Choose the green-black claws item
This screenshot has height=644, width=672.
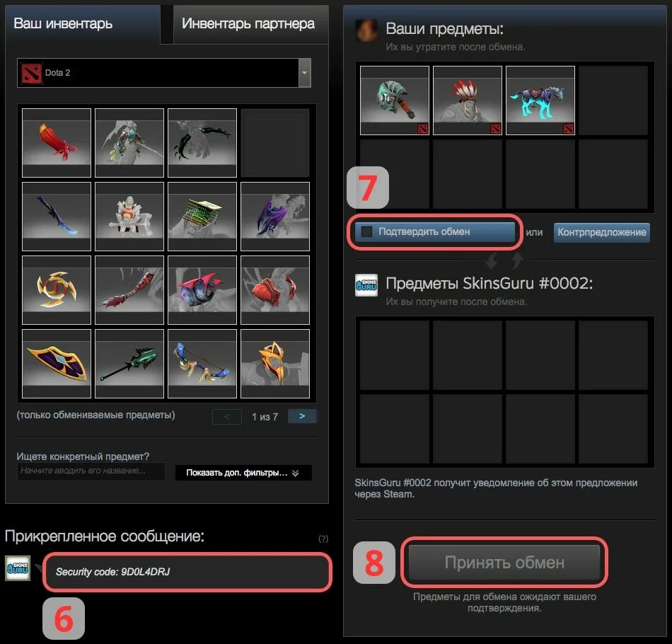click(202, 143)
